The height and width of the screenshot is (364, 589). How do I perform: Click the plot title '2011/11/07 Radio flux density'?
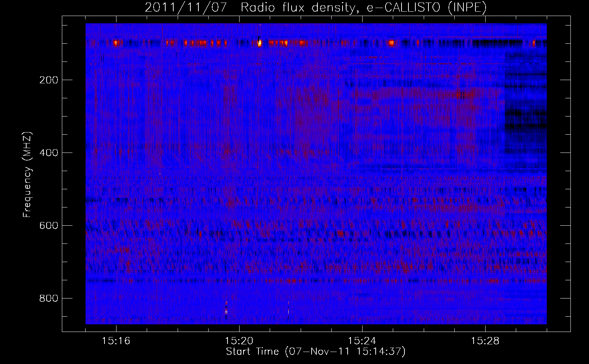pos(250,8)
